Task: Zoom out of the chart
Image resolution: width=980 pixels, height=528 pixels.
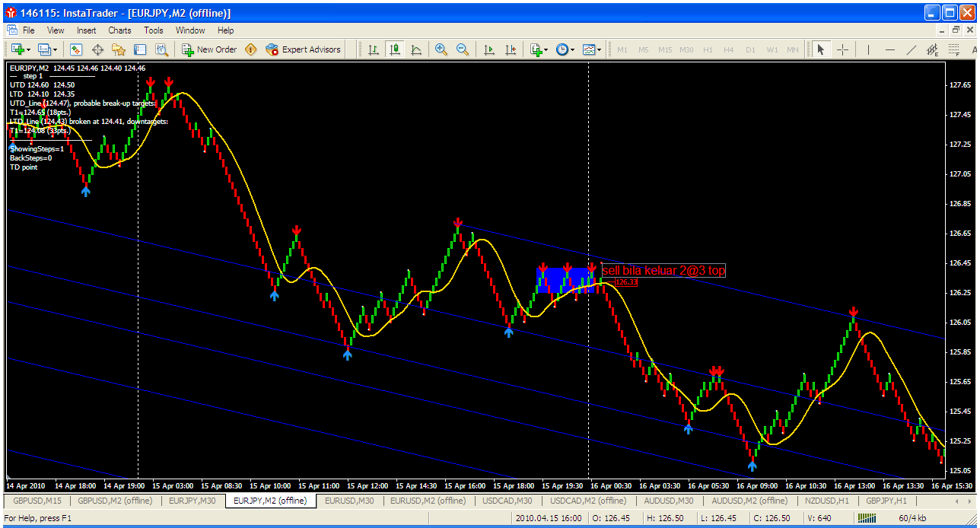Action: (x=463, y=49)
